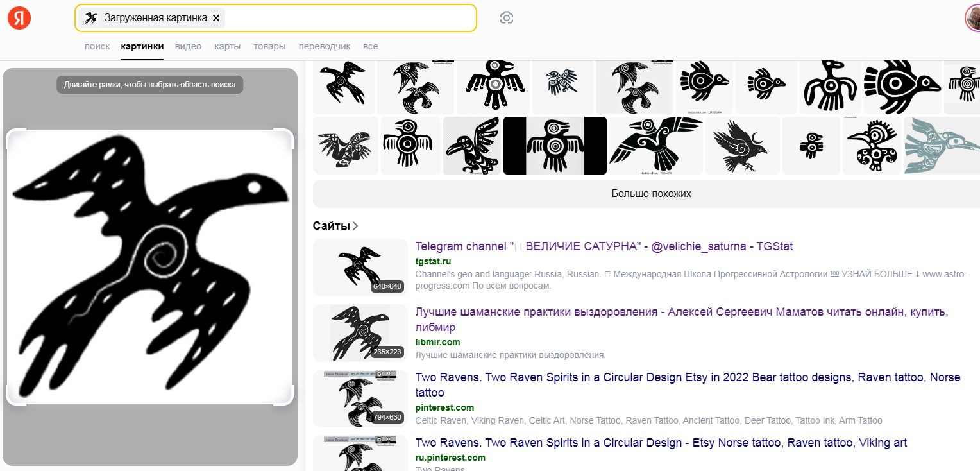
Task: Select the поиск tab
Action: 97,46
